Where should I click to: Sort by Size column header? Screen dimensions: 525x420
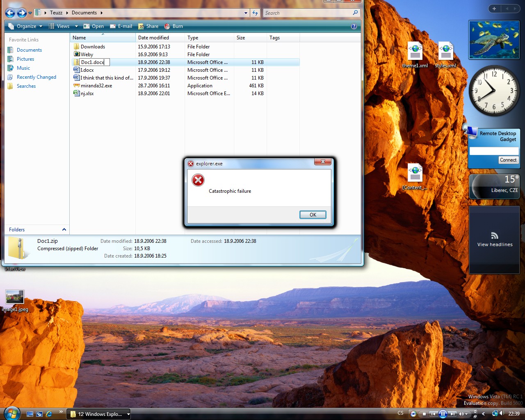click(x=250, y=38)
